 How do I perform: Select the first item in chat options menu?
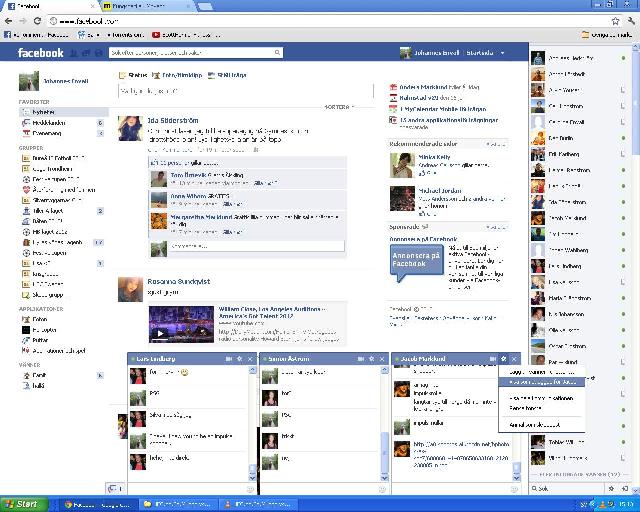542,372
